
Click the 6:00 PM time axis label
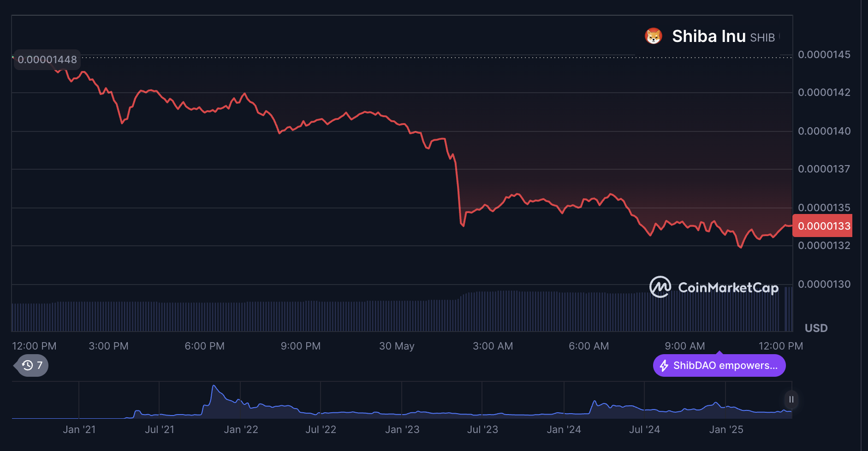204,346
